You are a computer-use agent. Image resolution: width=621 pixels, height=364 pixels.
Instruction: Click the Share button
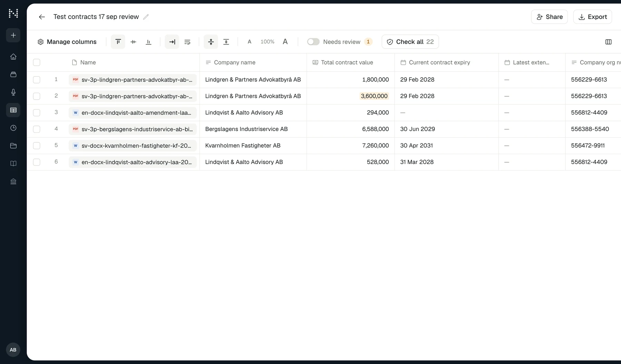click(549, 17)
